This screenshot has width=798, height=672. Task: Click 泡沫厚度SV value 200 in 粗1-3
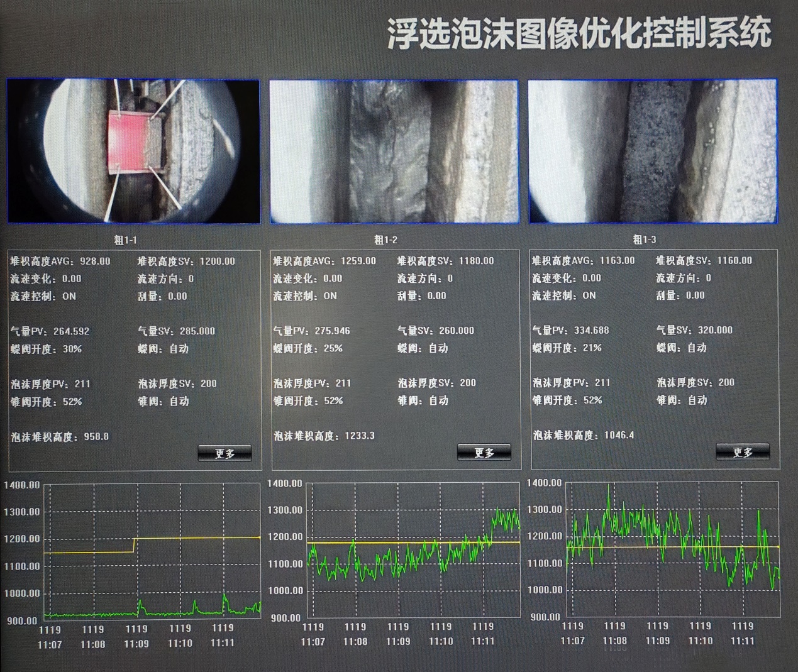[x=726, y=382]
